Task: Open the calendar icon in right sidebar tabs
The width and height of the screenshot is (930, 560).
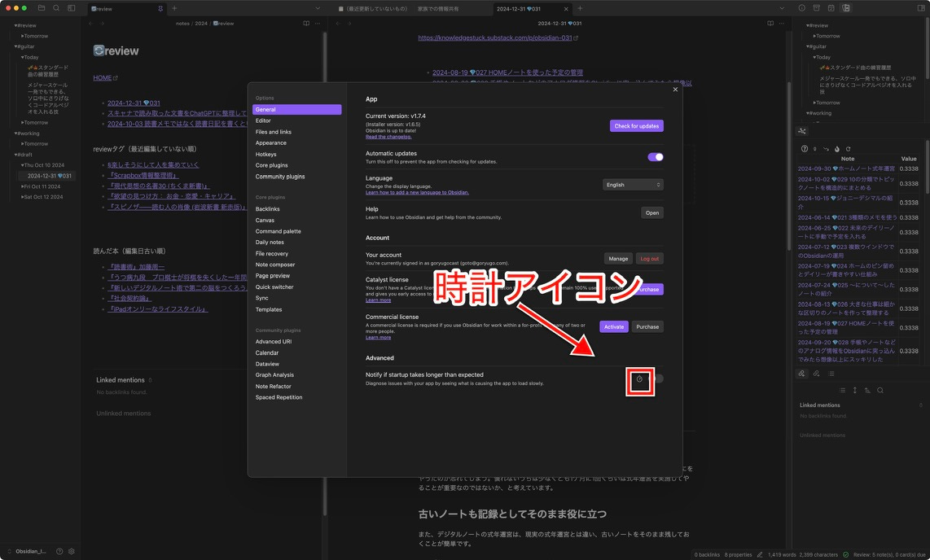Action: click(831, 8)
